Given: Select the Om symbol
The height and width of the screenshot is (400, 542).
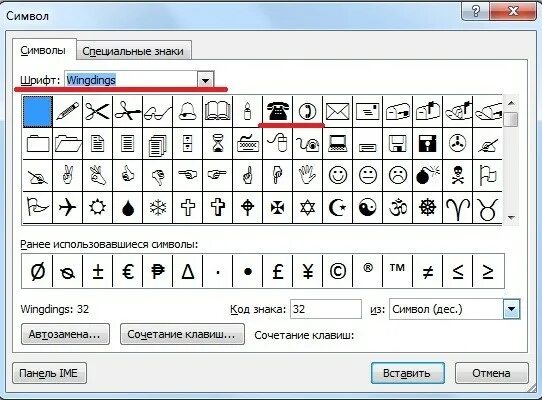Looking at the screenshot, I should (398, 208).
